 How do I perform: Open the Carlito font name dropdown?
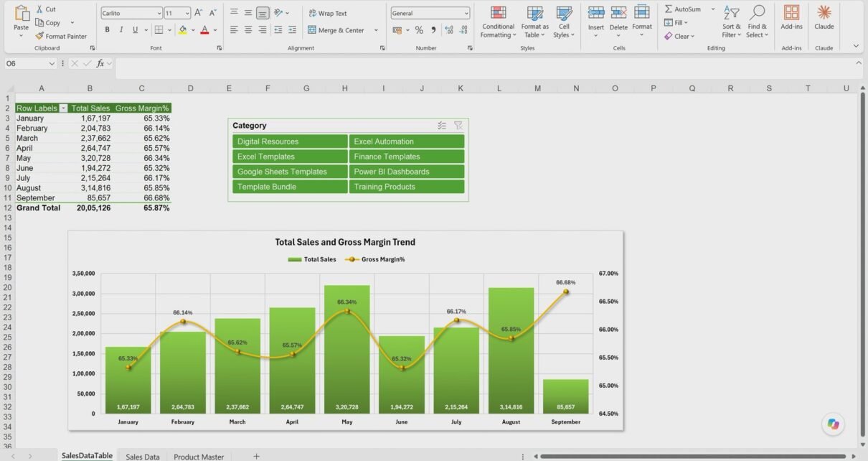[x=131, y=13]
